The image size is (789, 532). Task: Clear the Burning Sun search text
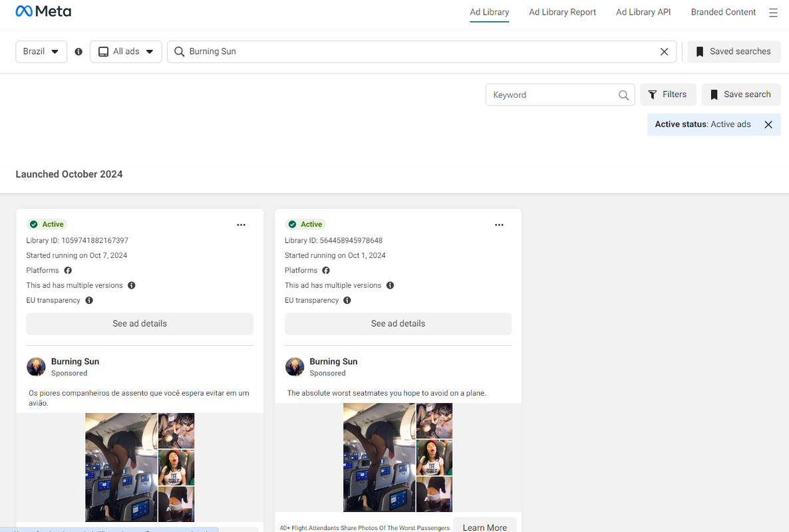coord(664,52)
